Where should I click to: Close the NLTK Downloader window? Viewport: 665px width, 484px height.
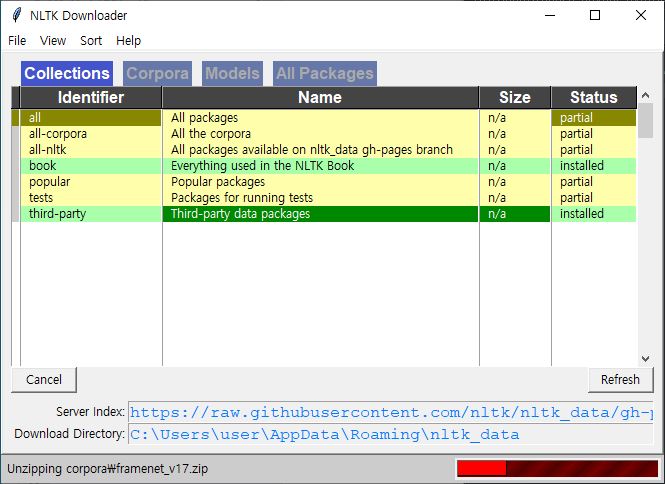tap(641, 15)
